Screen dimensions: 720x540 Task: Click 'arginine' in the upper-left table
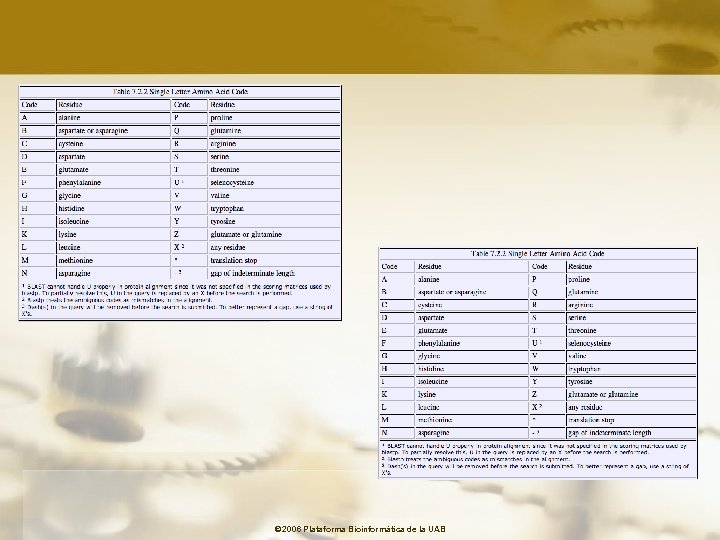coord(223,144)
